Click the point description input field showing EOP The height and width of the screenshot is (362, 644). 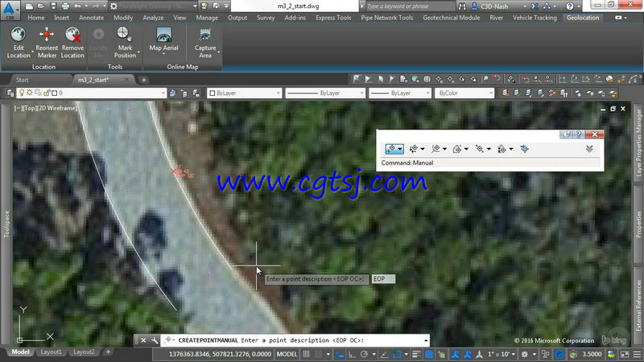pos(383,279)
